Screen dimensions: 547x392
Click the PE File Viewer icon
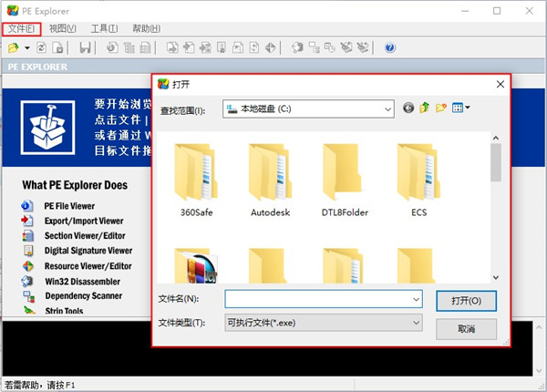[26, 206]
